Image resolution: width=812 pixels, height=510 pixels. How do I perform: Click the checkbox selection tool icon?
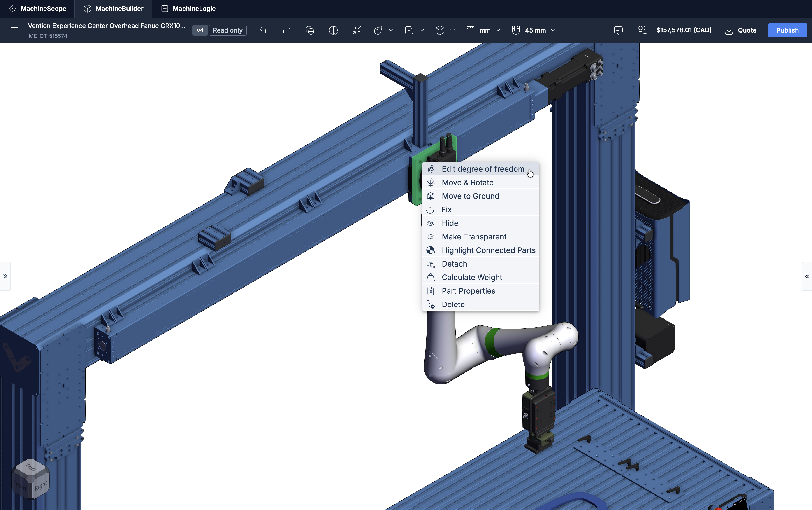coord(409,30)
